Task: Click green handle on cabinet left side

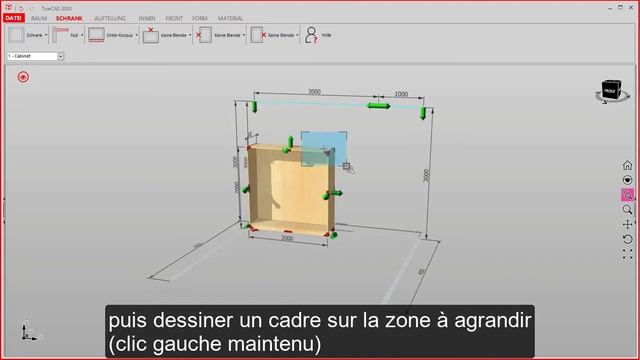Action: click(246, 189)
